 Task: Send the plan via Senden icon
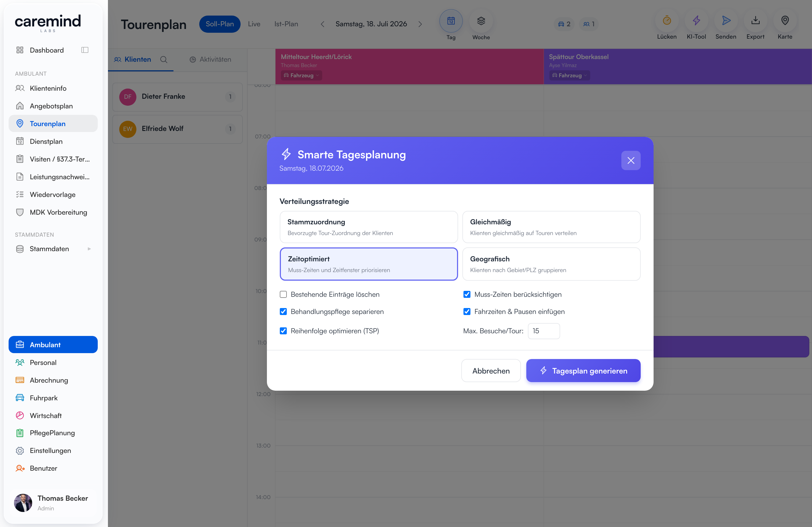726,21
